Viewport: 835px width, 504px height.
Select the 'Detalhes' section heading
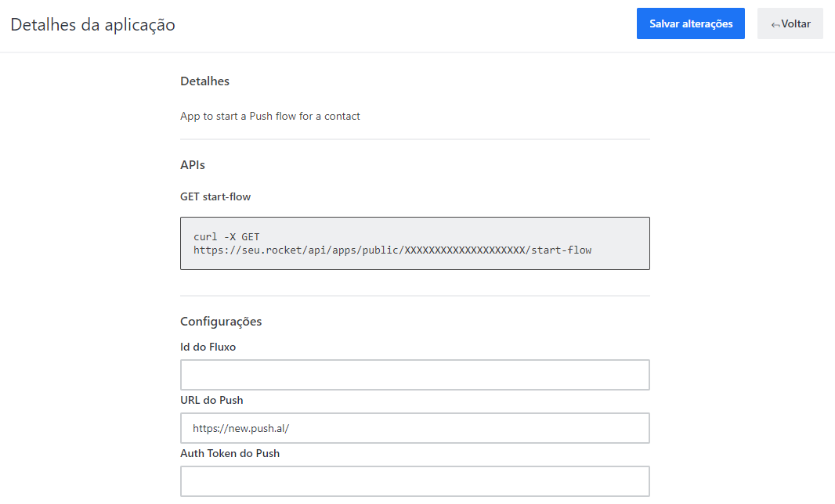205,81
